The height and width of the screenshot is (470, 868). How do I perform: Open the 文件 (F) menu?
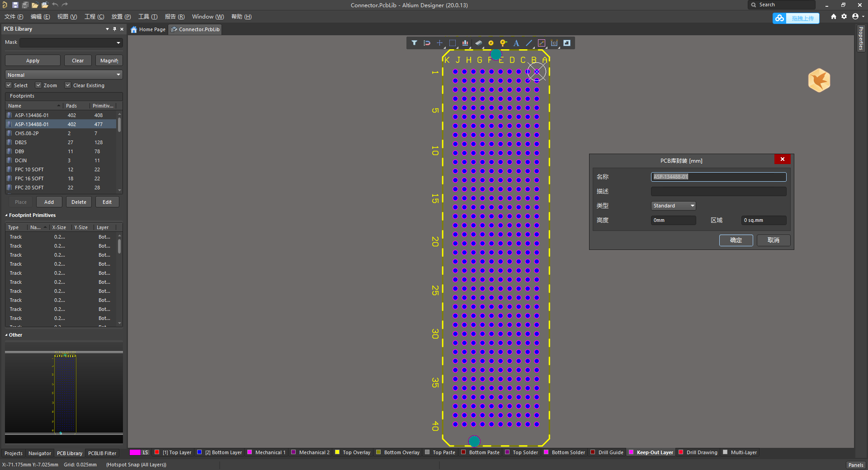(14, 17)
